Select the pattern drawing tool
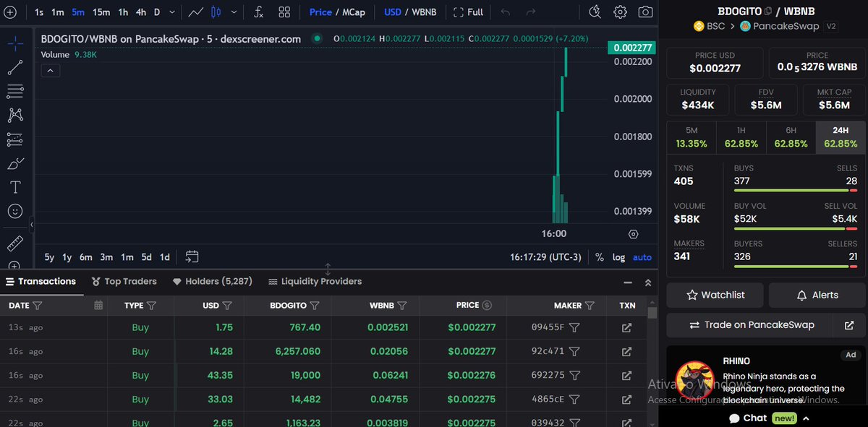 pos(15,115)
